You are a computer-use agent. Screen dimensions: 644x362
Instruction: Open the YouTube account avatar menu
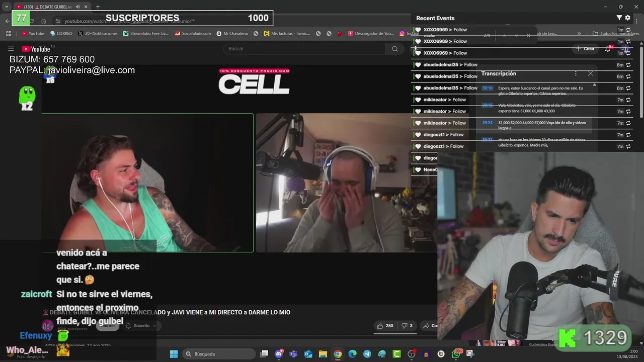pyautogui.click(x=625, y=49)
